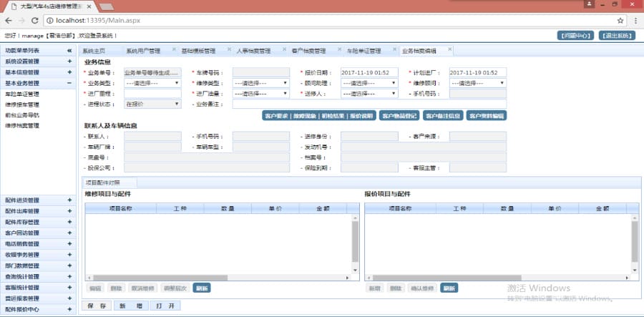Collapse the 基本业务管理 sidebar section

click(69, 83)
